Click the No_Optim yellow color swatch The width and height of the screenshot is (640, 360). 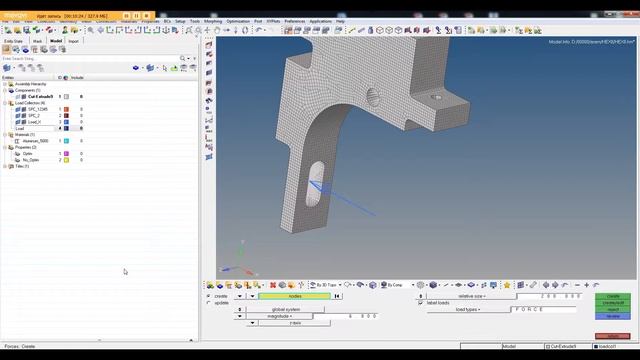(66, 160)
